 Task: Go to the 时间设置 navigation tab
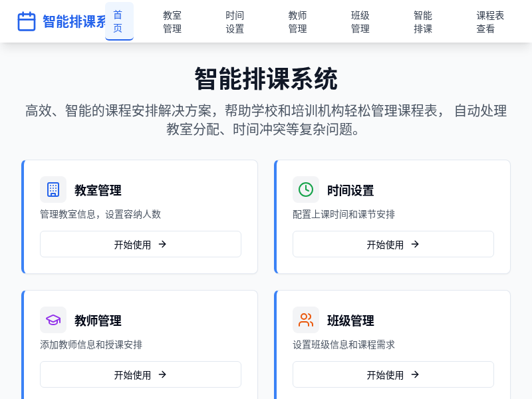[x=235, y=22]
